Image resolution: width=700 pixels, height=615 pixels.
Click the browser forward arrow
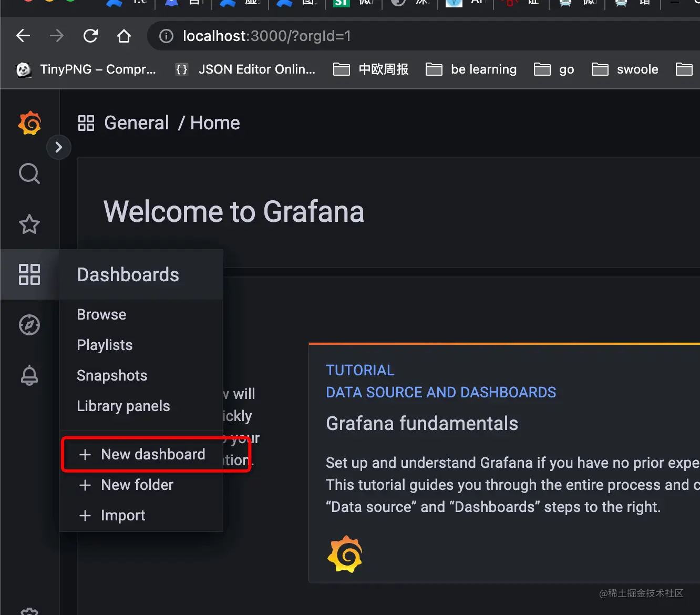click(57, 36)
